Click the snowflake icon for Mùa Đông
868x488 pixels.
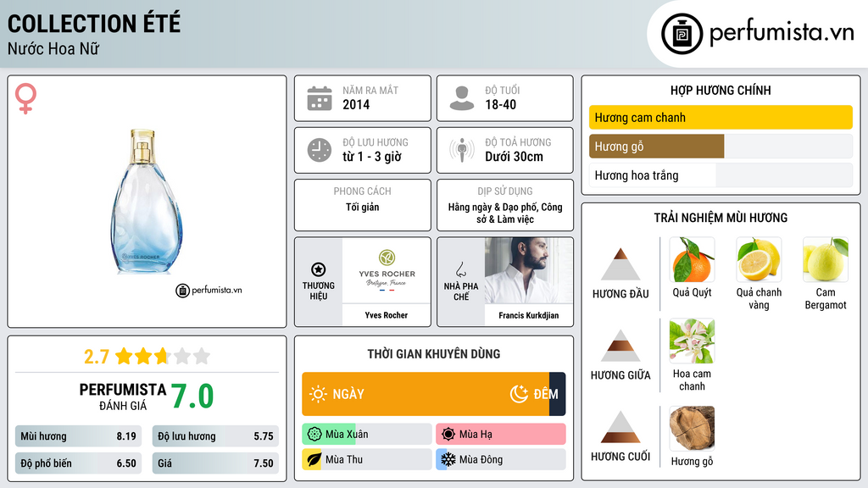[x=448, y=459]
